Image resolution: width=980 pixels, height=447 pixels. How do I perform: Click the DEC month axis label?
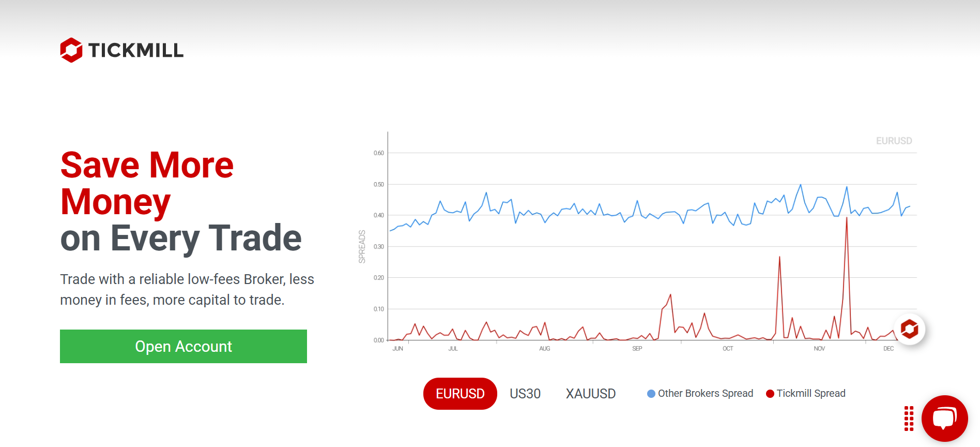[x=889, y=349]
